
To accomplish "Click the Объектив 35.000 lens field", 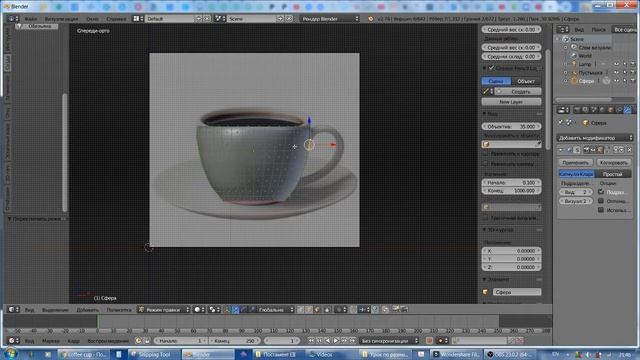I will [x=511, y=127].
